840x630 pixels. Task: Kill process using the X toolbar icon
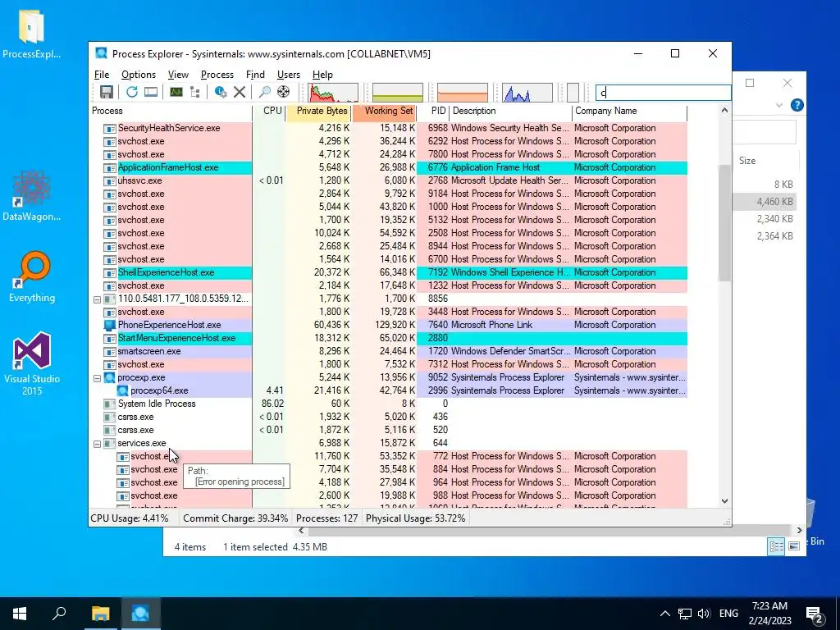240,92
